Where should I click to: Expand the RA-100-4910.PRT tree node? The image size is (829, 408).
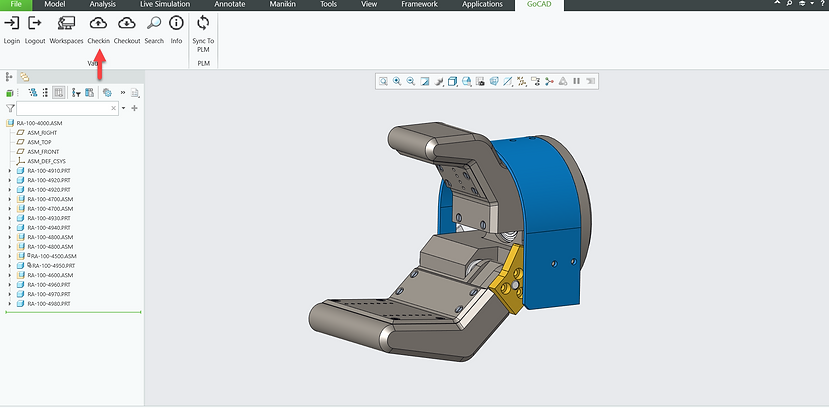(x=9, y=171)
